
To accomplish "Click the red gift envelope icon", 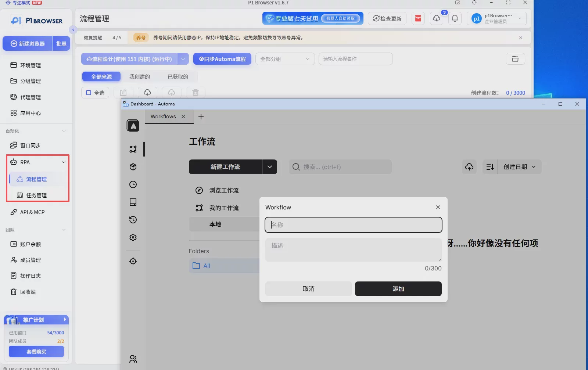I will (x=418, y=18).
